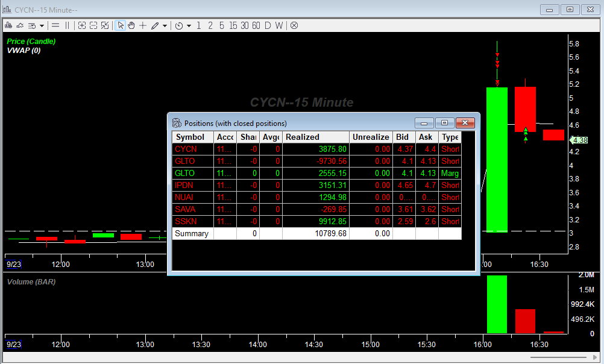Viewport: 604px width, 364px height.
Task: Sort by Ask column header
Action: (427, 137)
